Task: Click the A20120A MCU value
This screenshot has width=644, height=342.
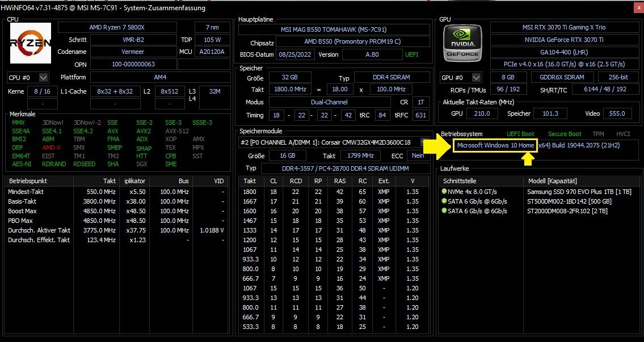Action: pos(212,52)
